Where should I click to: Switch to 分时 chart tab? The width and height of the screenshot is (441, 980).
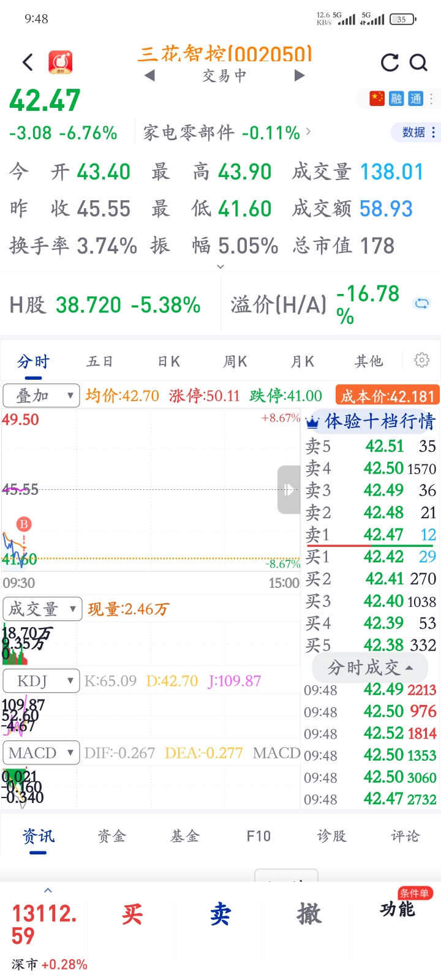(x=33, y=361)
